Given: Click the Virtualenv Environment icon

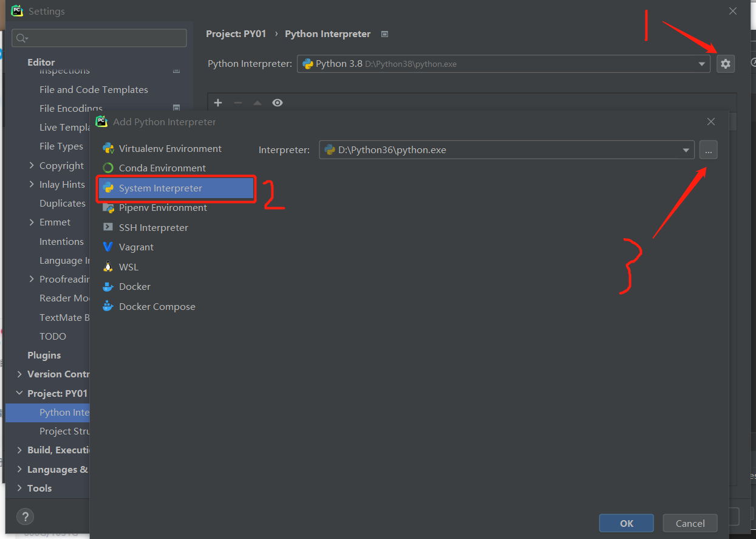Looking at the screenshot, I should coord(108,148).
